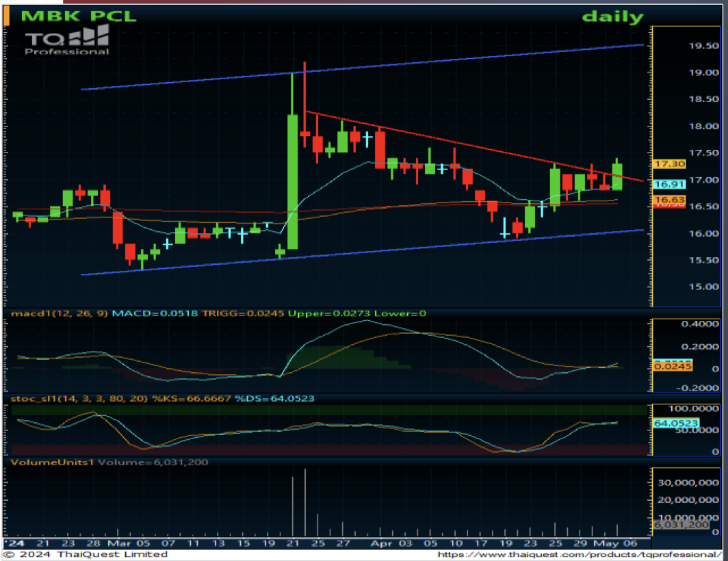The width and height of the screenshot is (728, 561).
Task: Click the MBK PCL chart title
Action: tap(79, 16)
